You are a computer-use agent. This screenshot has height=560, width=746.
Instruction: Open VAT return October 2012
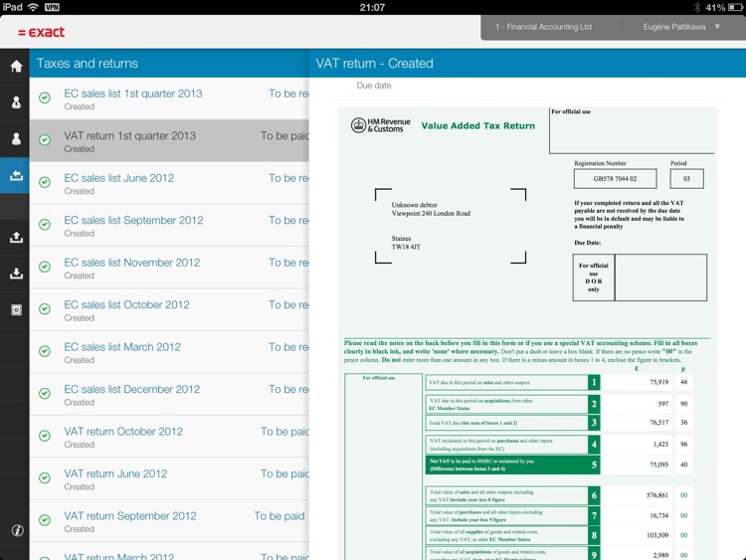(169, 437)
